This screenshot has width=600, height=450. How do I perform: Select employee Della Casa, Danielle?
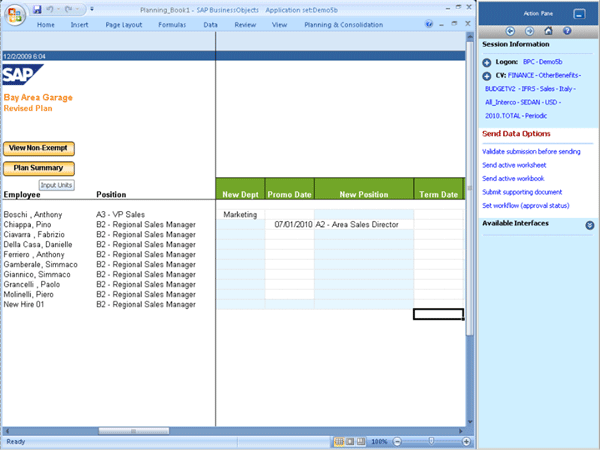38,245
